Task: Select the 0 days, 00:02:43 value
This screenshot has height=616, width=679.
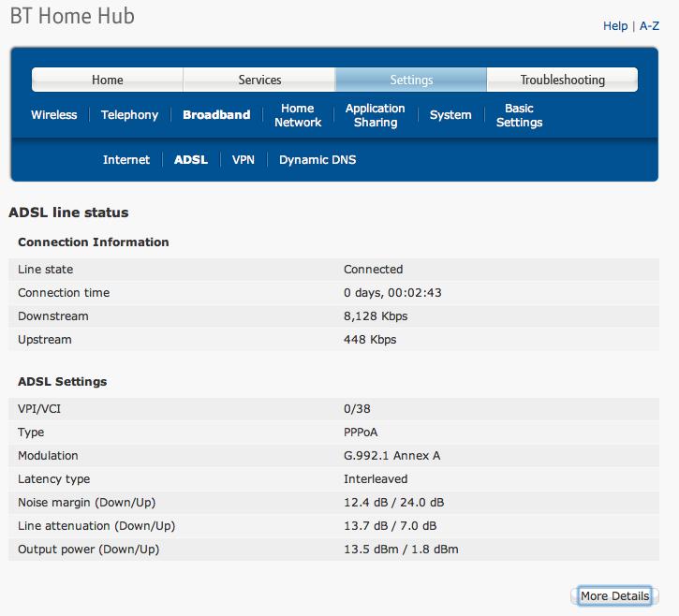Action: (x=392, y=293)
